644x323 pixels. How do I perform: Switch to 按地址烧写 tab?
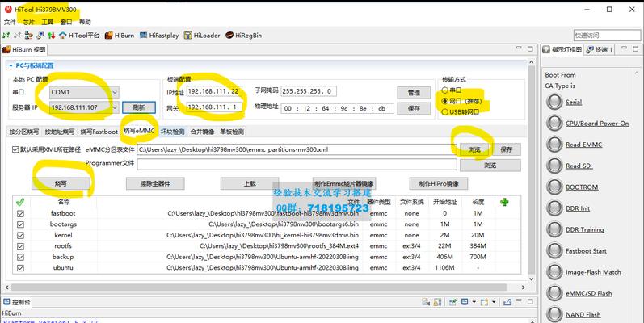tap(60, 132)
